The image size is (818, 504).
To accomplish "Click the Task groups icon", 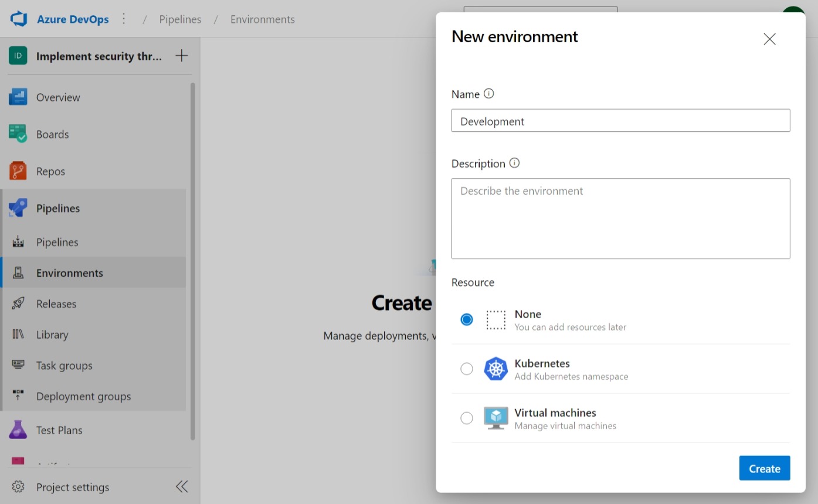I will point(18,365).
